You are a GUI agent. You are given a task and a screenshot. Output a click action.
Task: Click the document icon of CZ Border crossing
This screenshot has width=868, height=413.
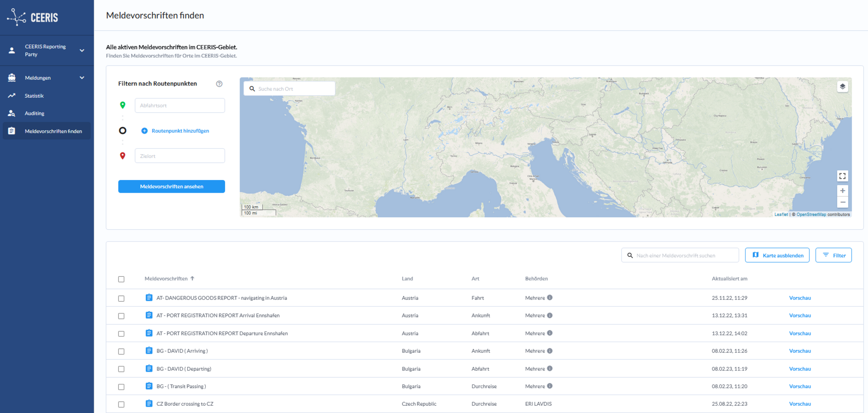tap(149, 404)
